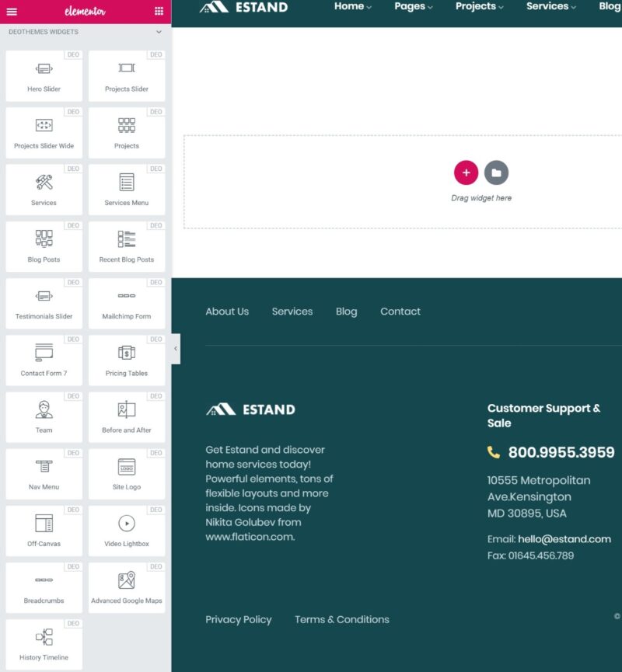Image resolution: width=622 pixels, height=672 pixels.
Task: Choose the Projects grid widget
Action: coord(127,133)
